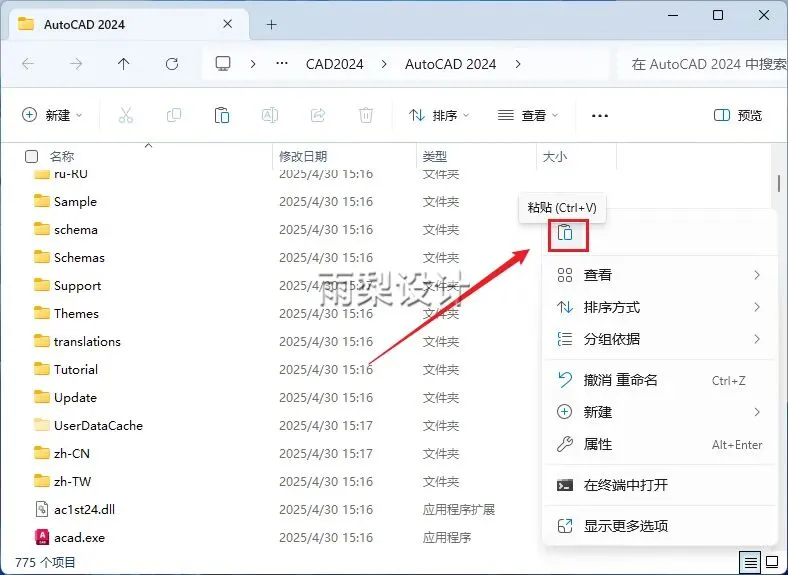788x575 pixels.
Task: Open the 排序 (Sort) dropdown in toolbar
Action: pos(439,116)
